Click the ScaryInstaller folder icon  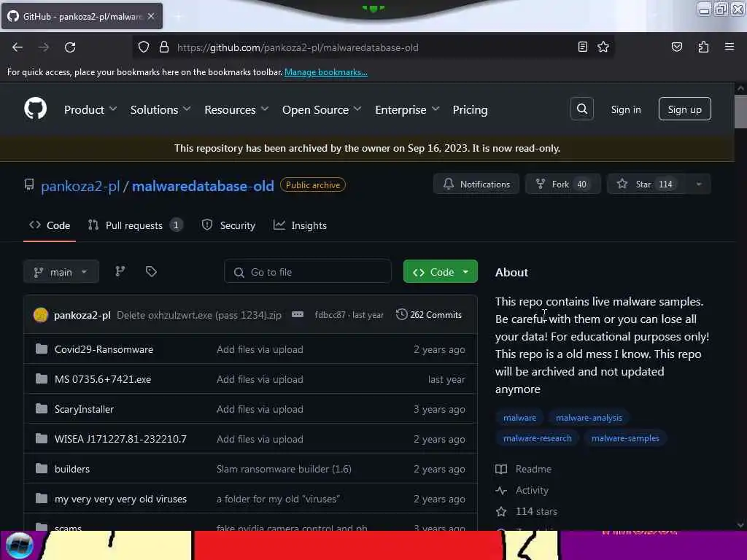42,408
